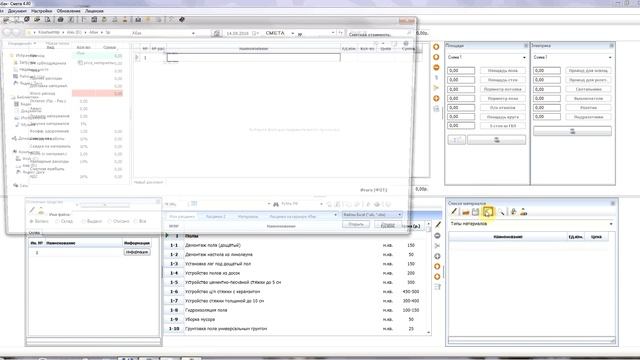The width and height of the screenshot is (640, 360).
Task: Click the Открыть button in the file dialog
Action: 356,224
